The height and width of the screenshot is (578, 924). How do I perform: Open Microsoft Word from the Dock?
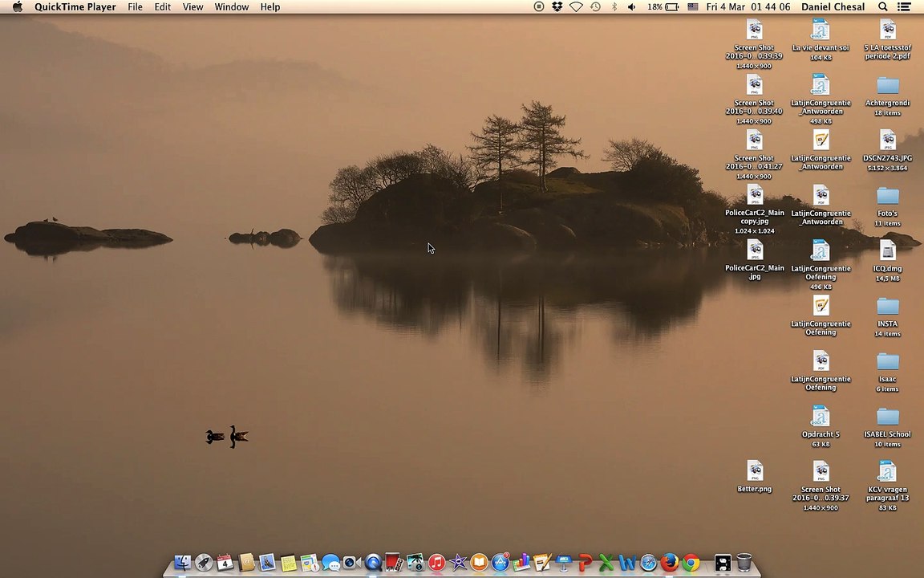(x=627, y=562)
